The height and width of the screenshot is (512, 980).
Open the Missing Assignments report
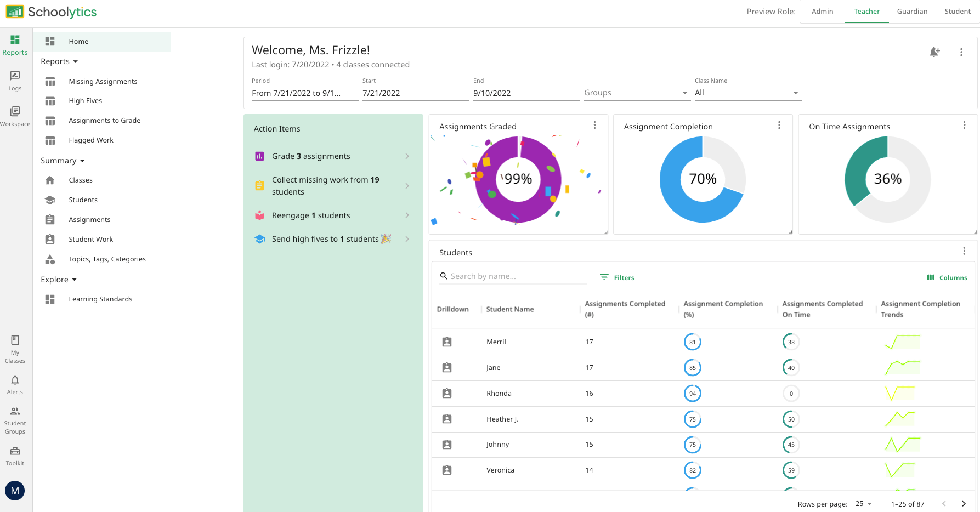(x=103, y=81)
